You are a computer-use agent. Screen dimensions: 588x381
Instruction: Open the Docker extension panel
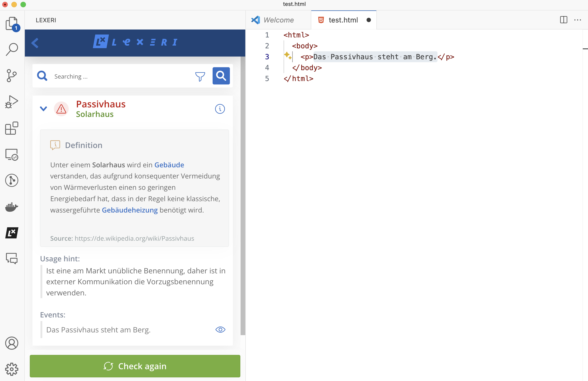[12, 207]
